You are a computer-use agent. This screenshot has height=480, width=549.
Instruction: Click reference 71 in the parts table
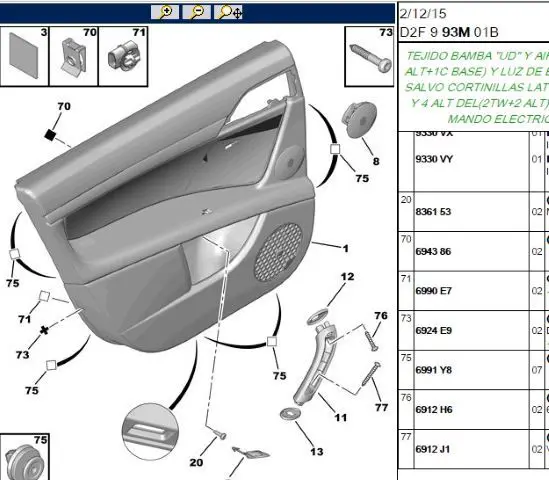click(x=406, y=279)
